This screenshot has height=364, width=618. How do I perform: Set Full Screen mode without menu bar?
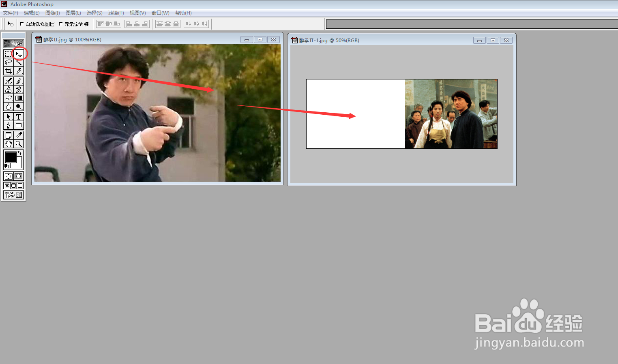point(20,186)
